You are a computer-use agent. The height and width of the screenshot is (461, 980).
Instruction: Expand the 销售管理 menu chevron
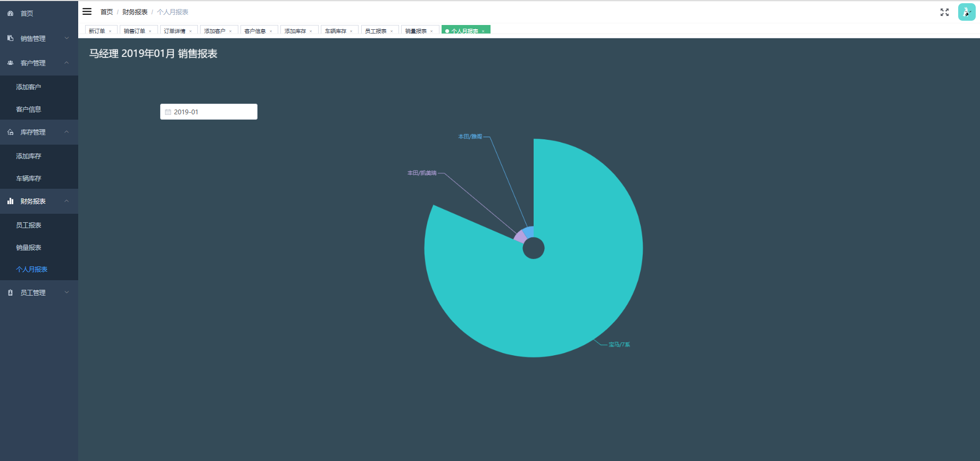[67, 38]
